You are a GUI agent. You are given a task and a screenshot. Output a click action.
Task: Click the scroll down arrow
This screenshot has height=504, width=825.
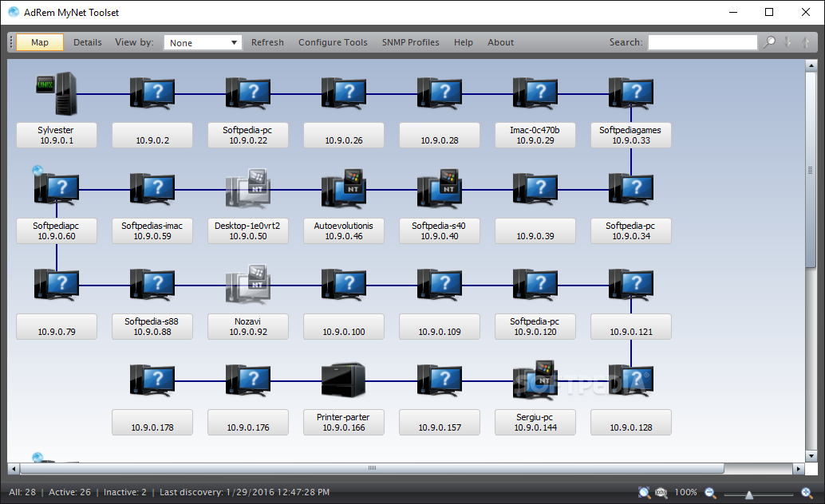point(811,455)
